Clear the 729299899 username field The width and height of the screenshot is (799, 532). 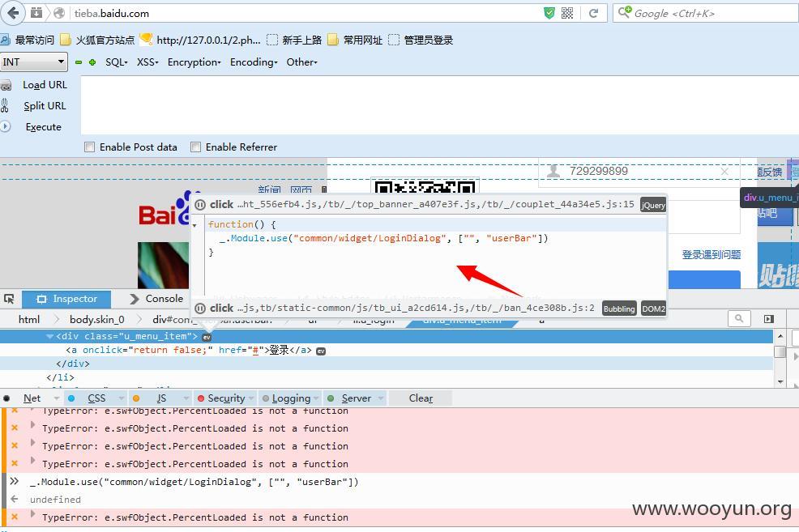[x=724, y=172]
